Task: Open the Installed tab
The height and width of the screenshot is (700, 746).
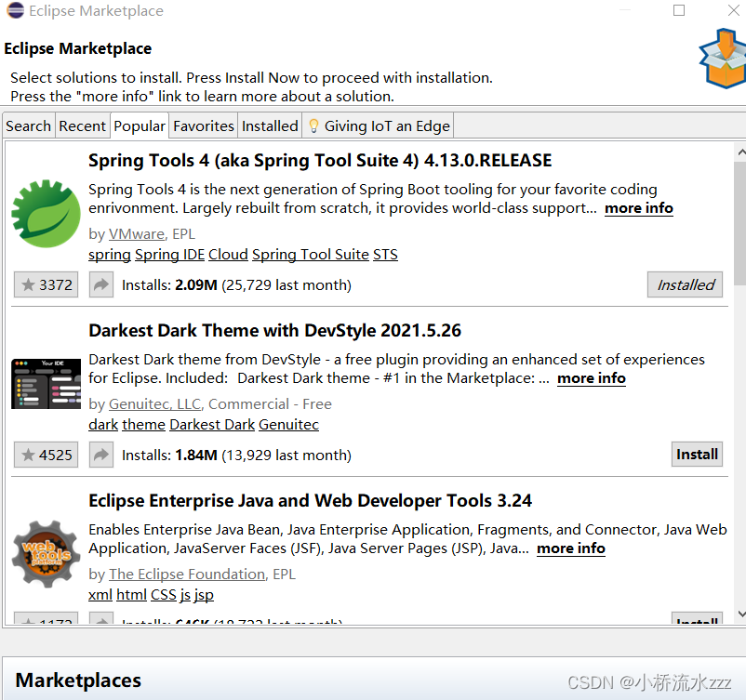Action: pyautogui.click(x=270, y=126)
